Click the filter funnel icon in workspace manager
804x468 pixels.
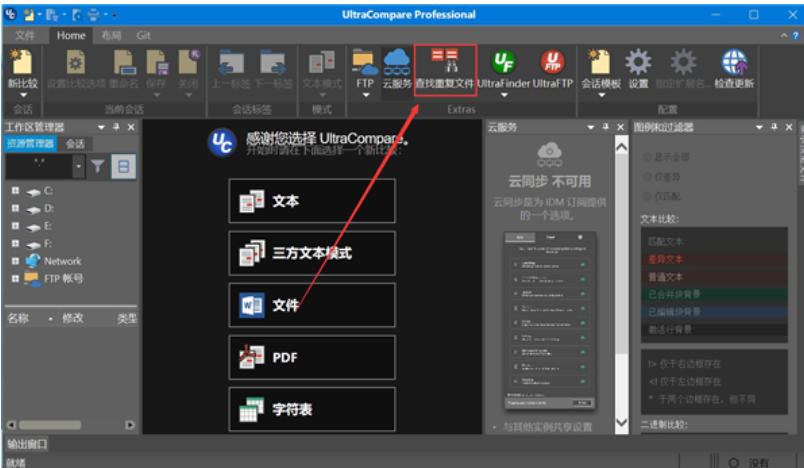pyautogui.click(x=98, y=167)
